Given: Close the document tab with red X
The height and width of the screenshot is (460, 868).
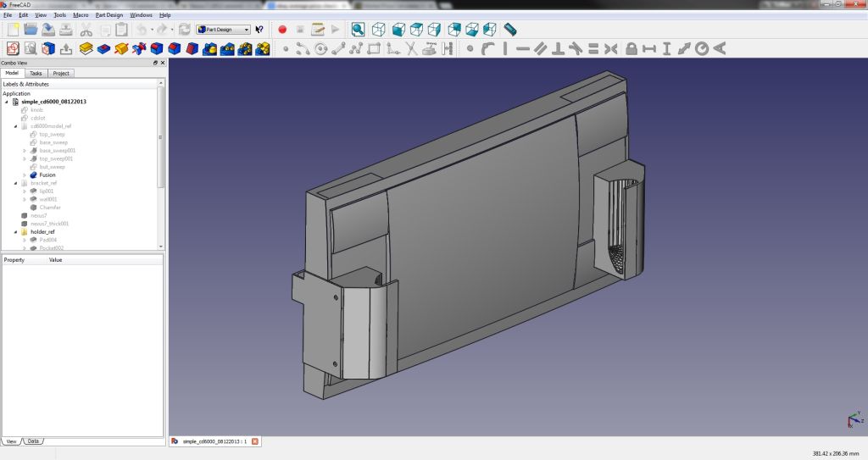Looking at the screenshot, I should tap(254, 441).
